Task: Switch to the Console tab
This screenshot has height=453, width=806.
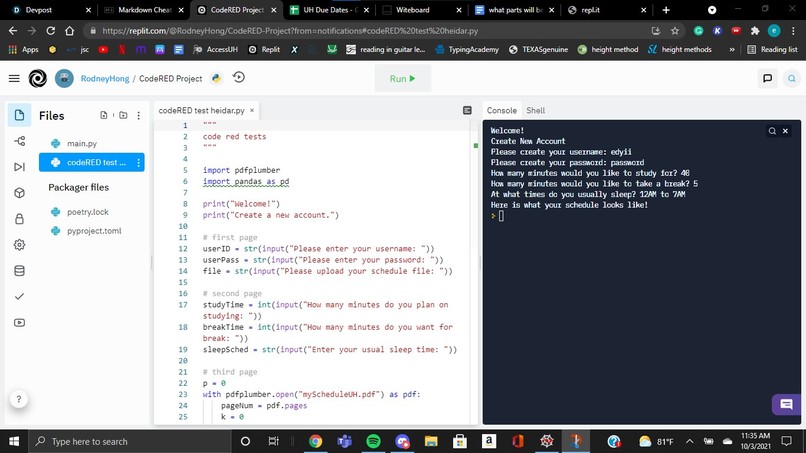Action: point(502,111)
